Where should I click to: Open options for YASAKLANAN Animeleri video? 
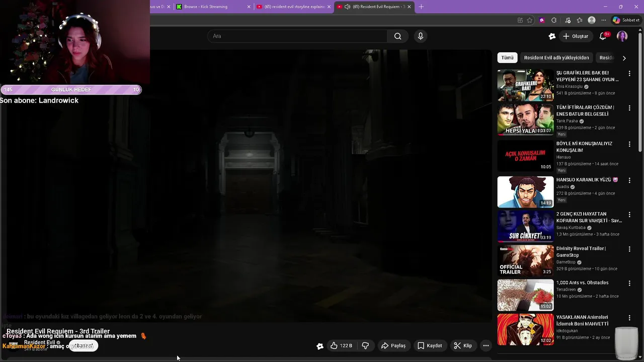click(x=629, y=318)
